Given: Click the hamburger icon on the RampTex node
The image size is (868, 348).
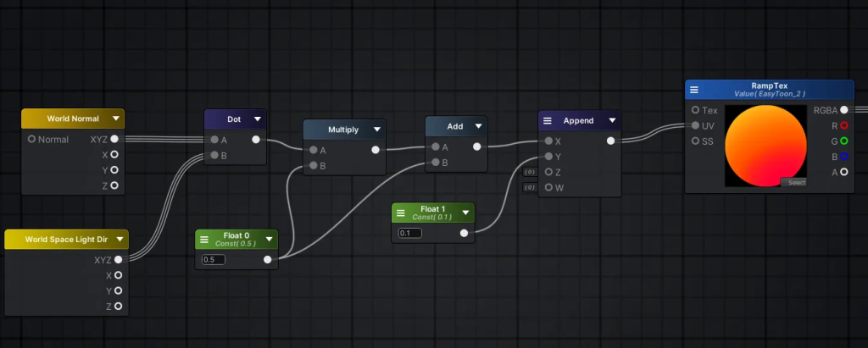Looking at the screenshot, I should tap(694, 90).
